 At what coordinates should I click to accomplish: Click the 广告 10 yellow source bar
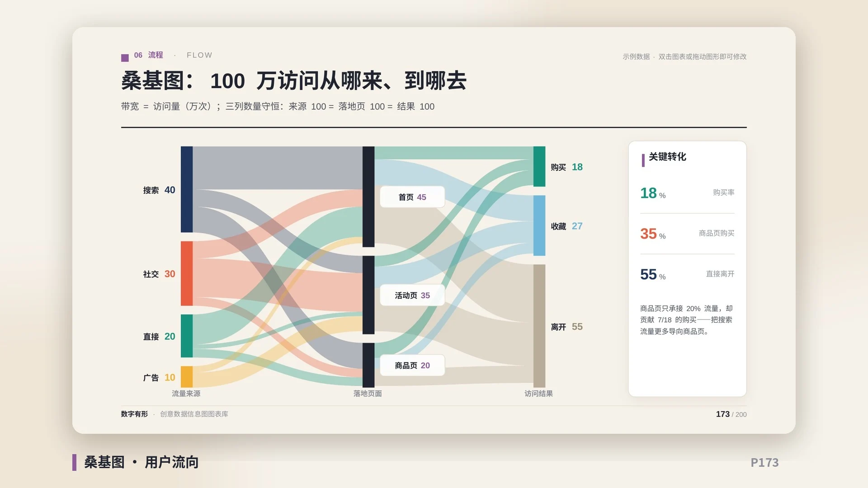(x=187, y=377)
